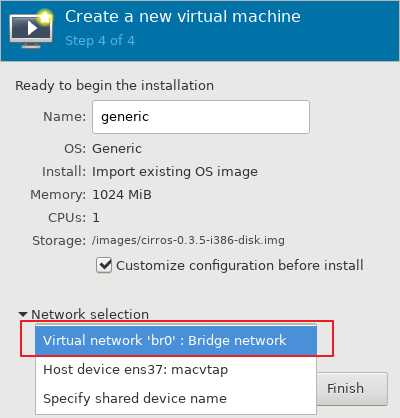This screenshot has width=400, height=418.
Task: Click 'Import existing OS image' install text
Action: click(x=175, y=172)
